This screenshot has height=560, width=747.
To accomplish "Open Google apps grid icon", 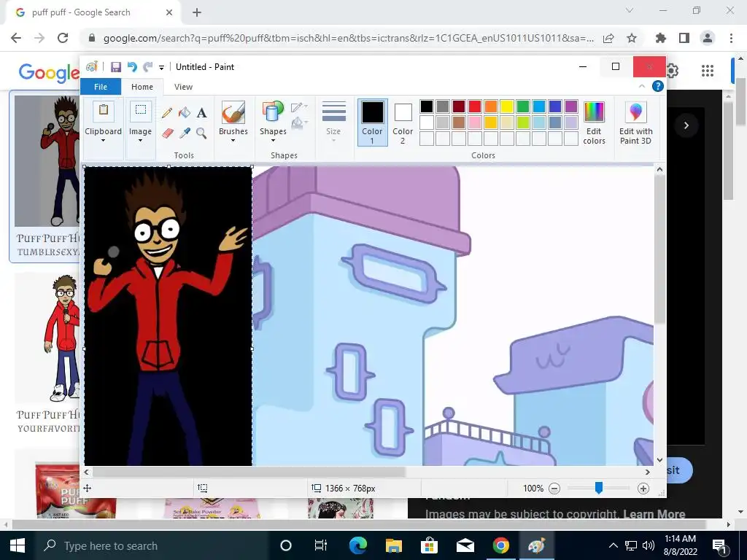I will 708,71.
